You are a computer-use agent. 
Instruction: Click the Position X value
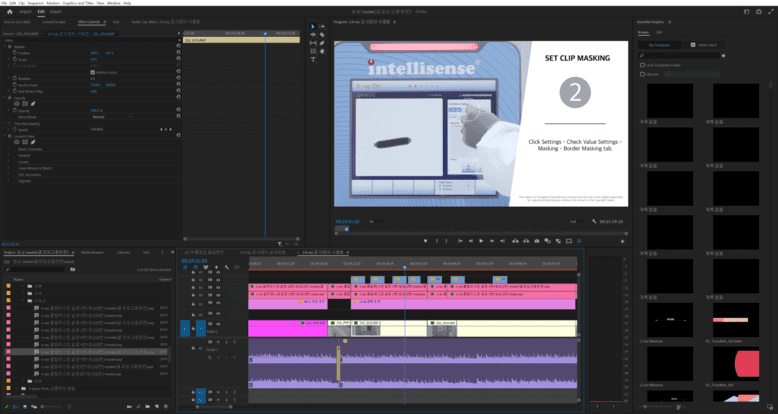pos(94,53)
